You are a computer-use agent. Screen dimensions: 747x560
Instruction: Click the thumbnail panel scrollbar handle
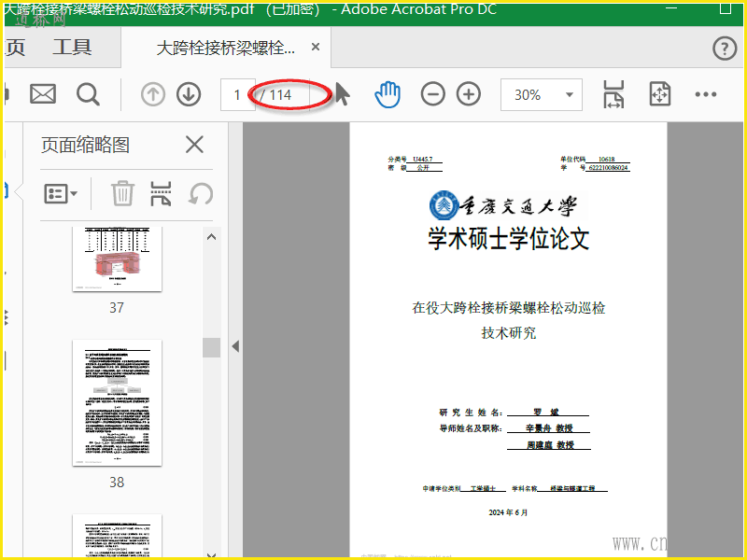[212, 347]
